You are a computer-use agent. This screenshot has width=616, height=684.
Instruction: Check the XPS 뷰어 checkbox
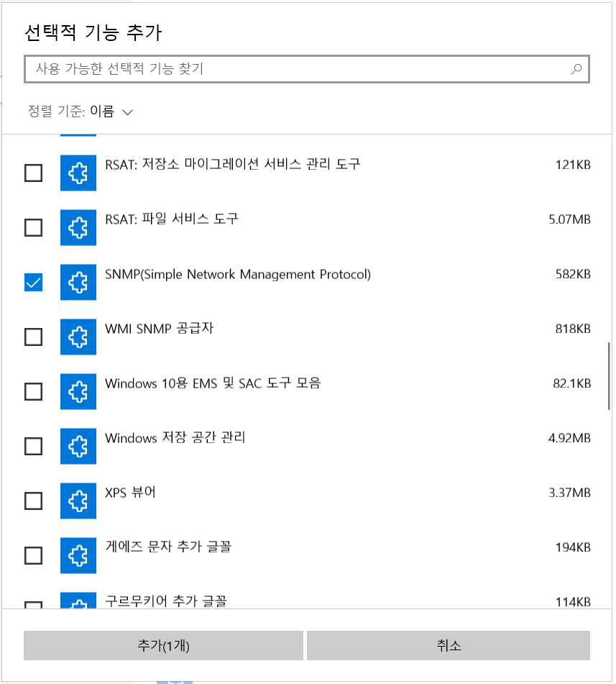pyautogui.click(x=33, y=501)
